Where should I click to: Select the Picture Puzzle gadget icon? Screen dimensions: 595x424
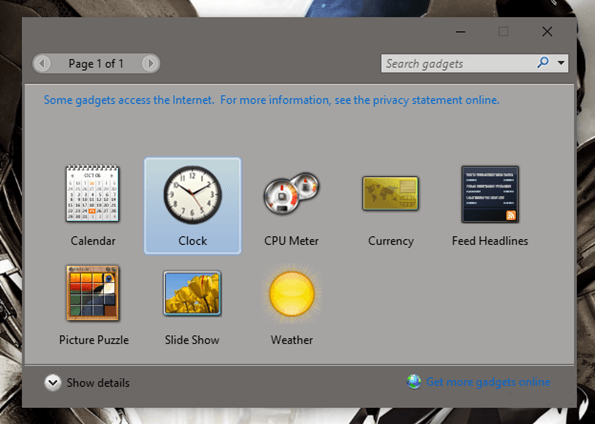click(x=93, y=293)
